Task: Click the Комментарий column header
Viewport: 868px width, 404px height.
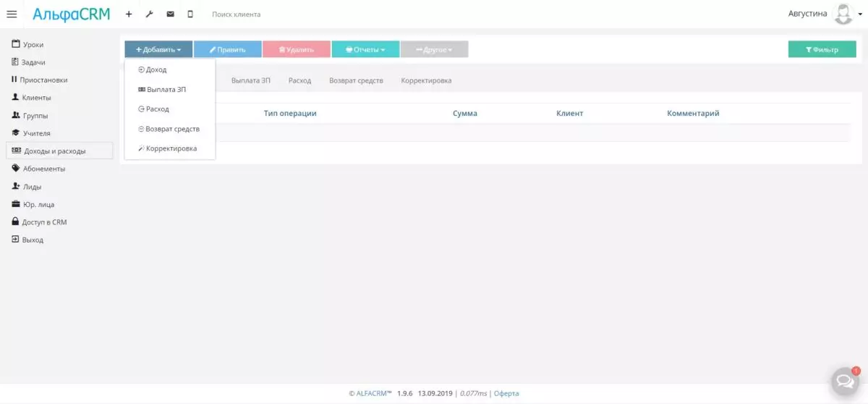Action: click(x=693, y=114)
